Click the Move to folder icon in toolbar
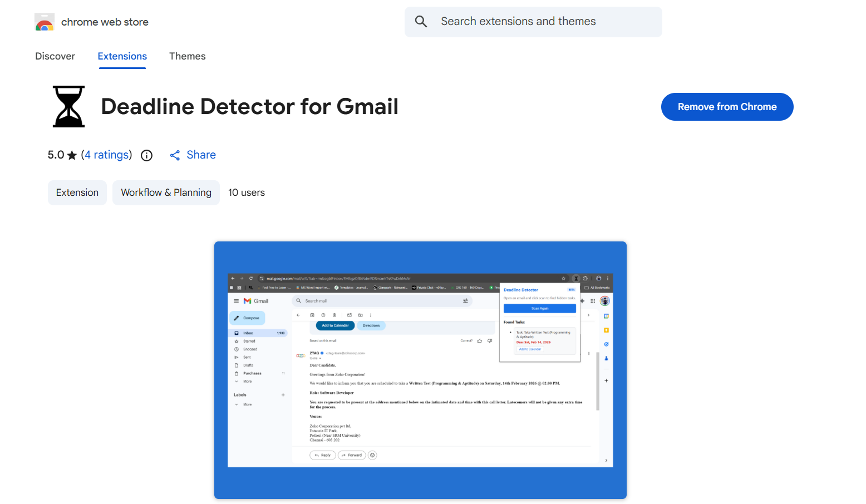The width and height of the screenshot is (866, 504). (x=361, y=315)
